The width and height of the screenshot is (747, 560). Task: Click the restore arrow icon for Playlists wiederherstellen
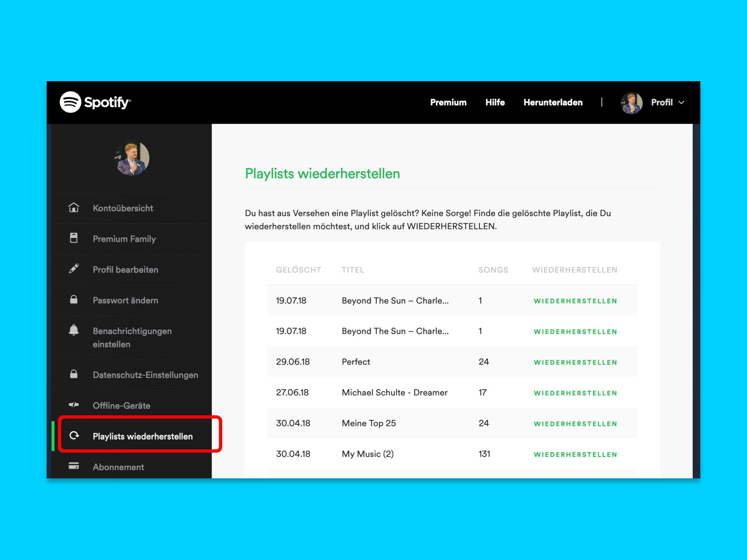point(74,435)
